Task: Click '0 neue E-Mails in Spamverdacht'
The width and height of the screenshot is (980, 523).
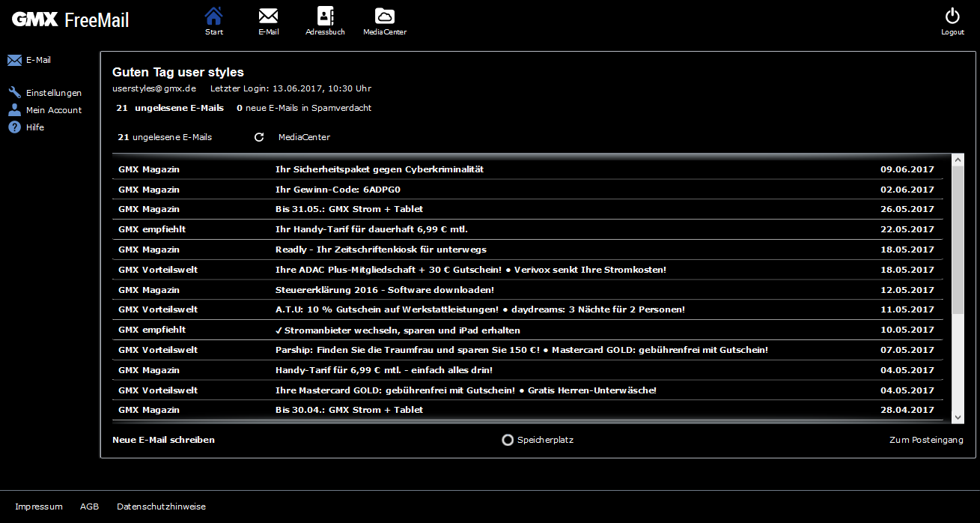Action: [304, 108]
